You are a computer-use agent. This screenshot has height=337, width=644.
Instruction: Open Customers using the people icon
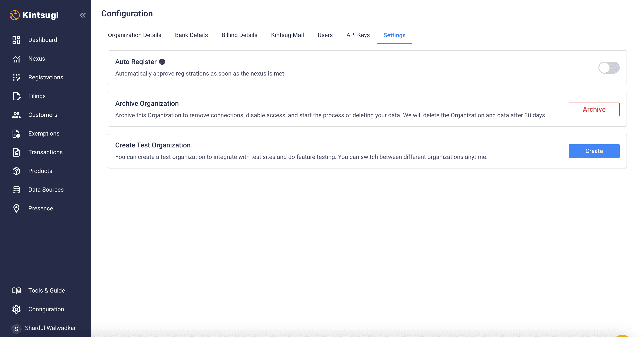16,115
